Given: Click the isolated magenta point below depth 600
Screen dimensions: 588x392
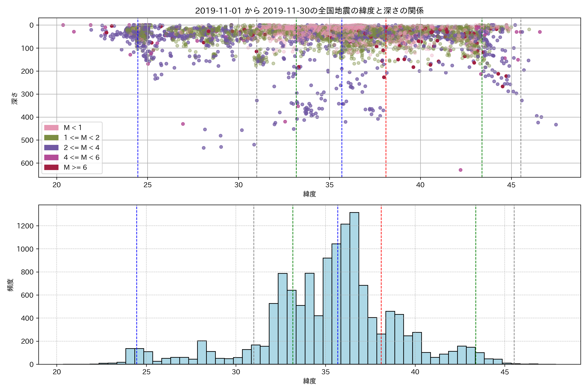Looking at the screenshot, I should (460, 170).
